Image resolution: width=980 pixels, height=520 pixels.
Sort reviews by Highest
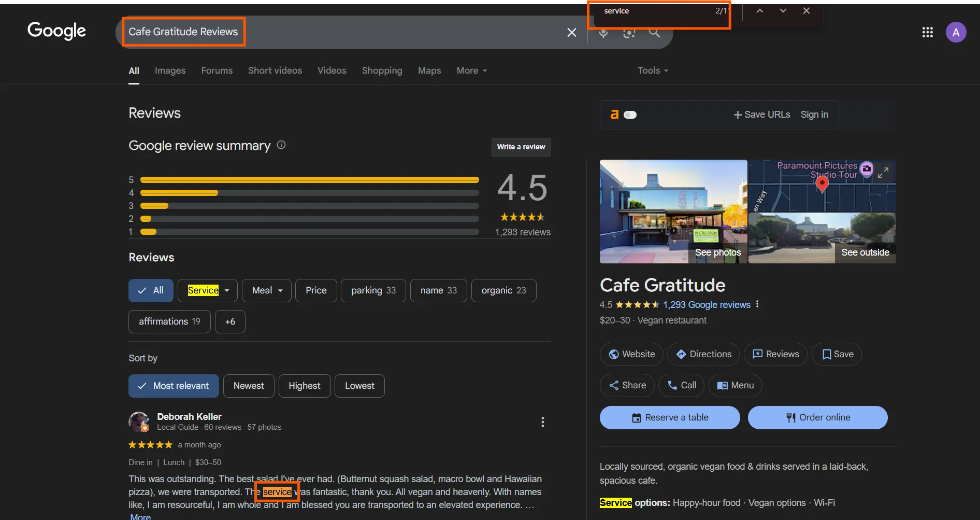point(305,386)
